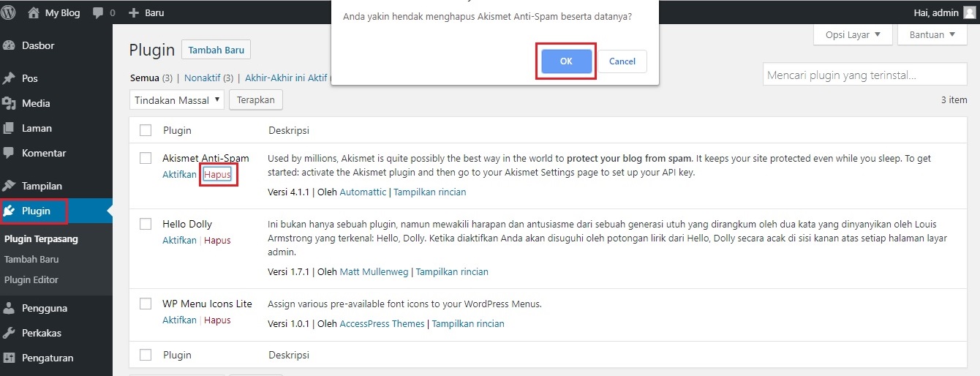Screen dimensions: 980x376
Task: Check the Akismet Anti-Spam checkbox
Action: point(146,158)
